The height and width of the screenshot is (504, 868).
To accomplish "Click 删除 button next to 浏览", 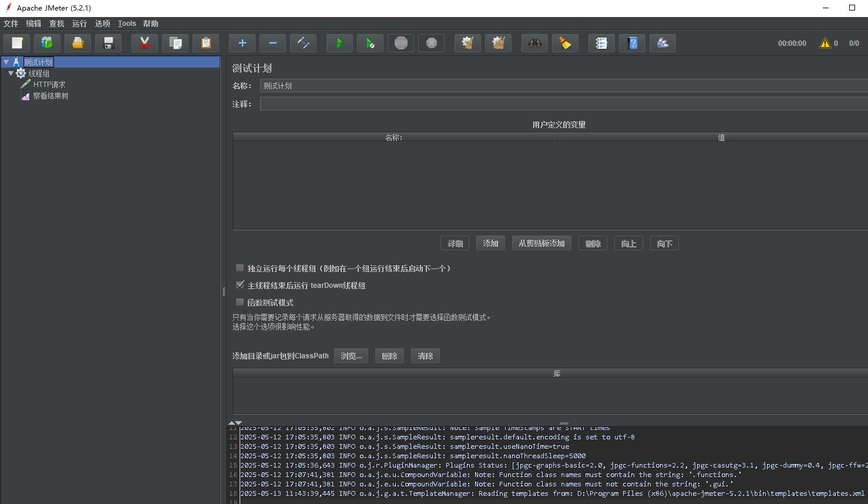I will pos(389,356).
